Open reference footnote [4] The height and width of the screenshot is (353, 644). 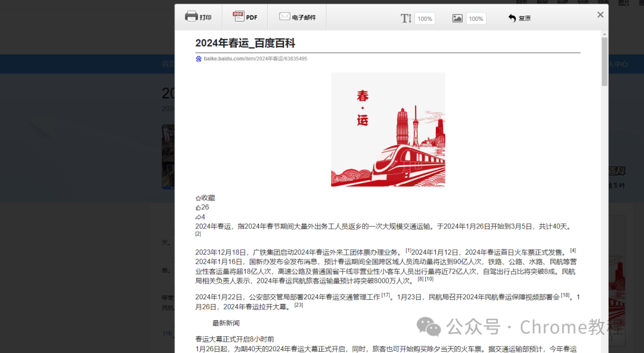click(573, 250)
